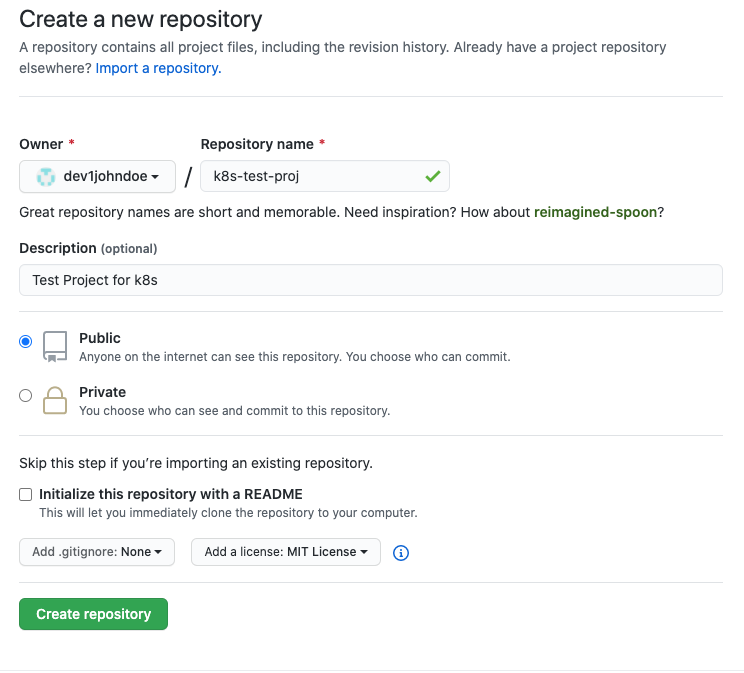Use the reimagined-spoon name suggestion

click(595, 212)
